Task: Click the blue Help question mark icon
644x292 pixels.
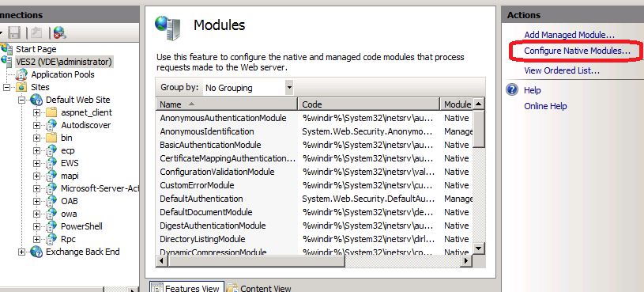Action: (512, 89)
